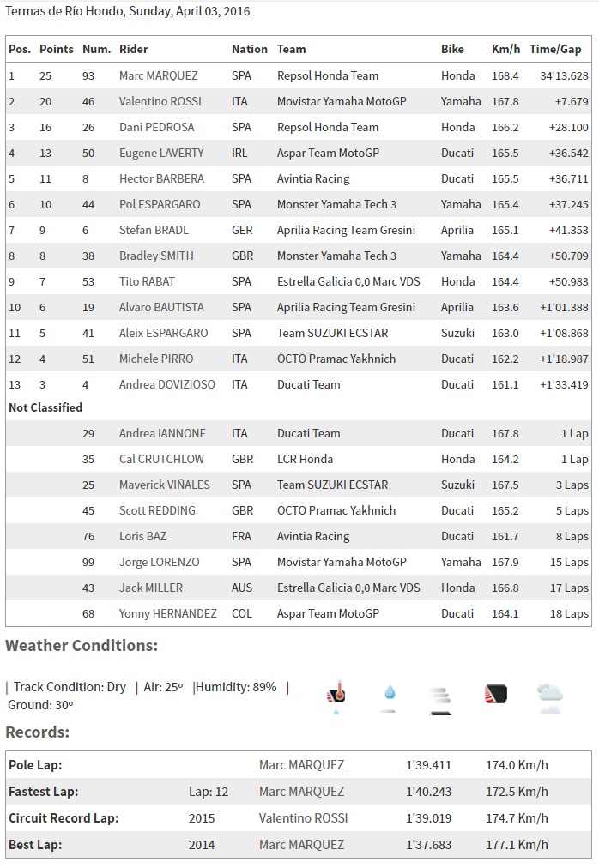The height and width of the screenshot is (868, 599).
Task: Click Yonny HERNANDEZ rider entry
Action: tap(167, 614)
